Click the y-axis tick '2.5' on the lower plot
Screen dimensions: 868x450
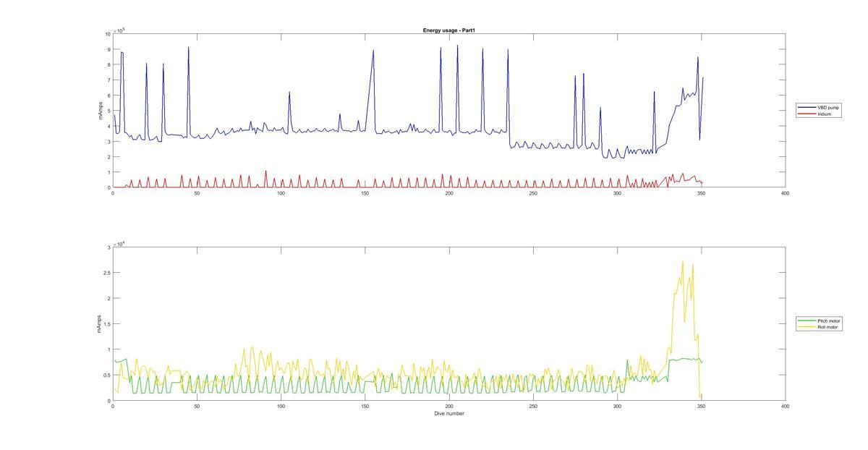point(107,273)
